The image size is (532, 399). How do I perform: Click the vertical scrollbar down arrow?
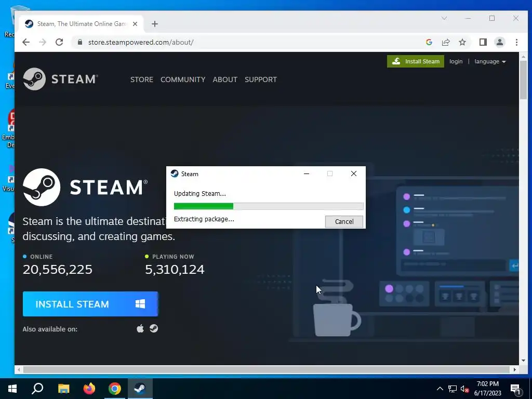coord(523,361)
